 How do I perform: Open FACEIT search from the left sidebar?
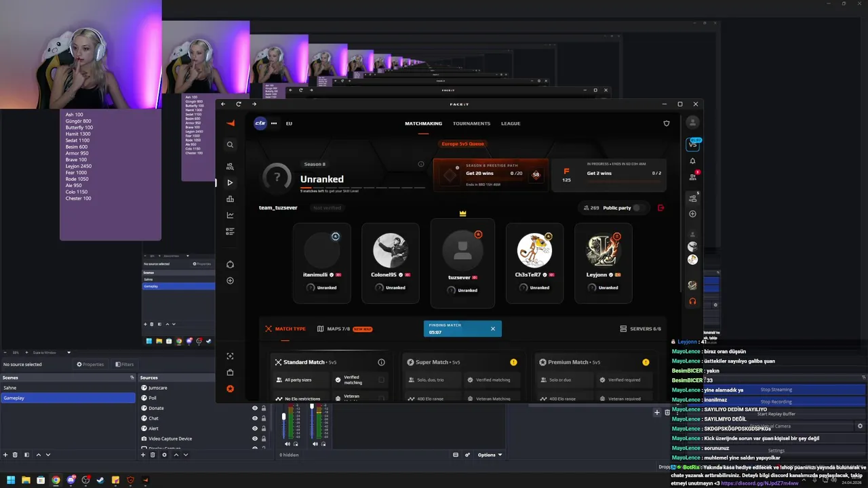coord(231,144)
